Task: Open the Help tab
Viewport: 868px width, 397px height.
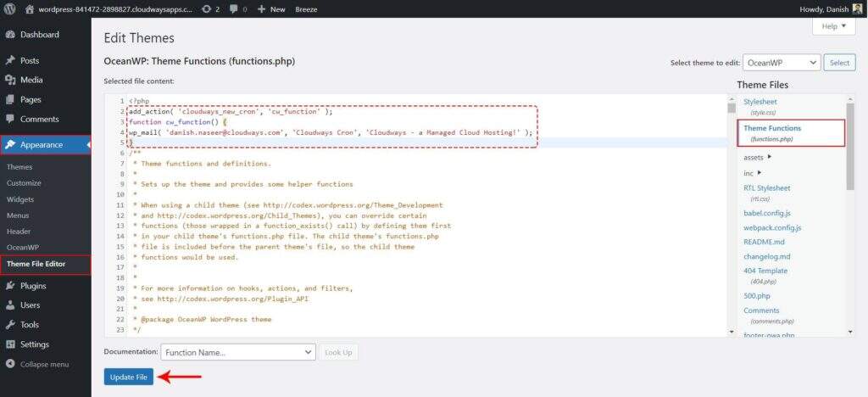Action: [x=832, y=26]
